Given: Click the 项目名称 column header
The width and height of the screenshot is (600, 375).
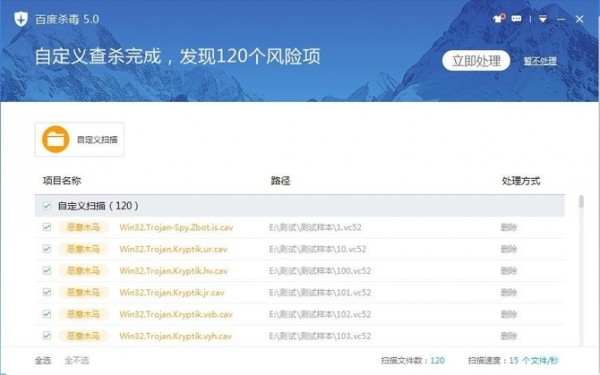Looking at the screenshot, I should 62,181.
